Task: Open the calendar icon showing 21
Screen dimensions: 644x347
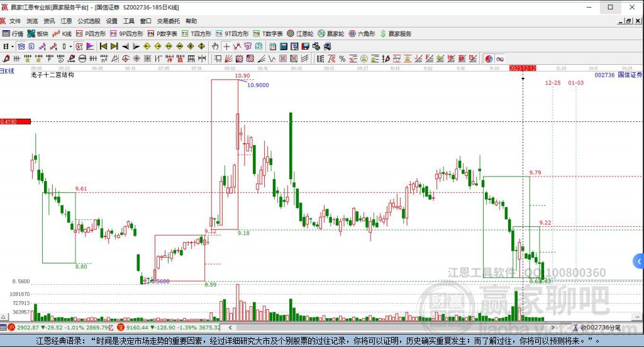Action: click(273, 47)
